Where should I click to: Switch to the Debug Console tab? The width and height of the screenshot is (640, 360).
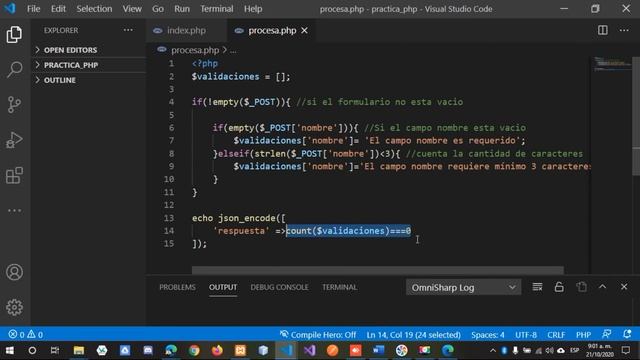pos(279,287)
